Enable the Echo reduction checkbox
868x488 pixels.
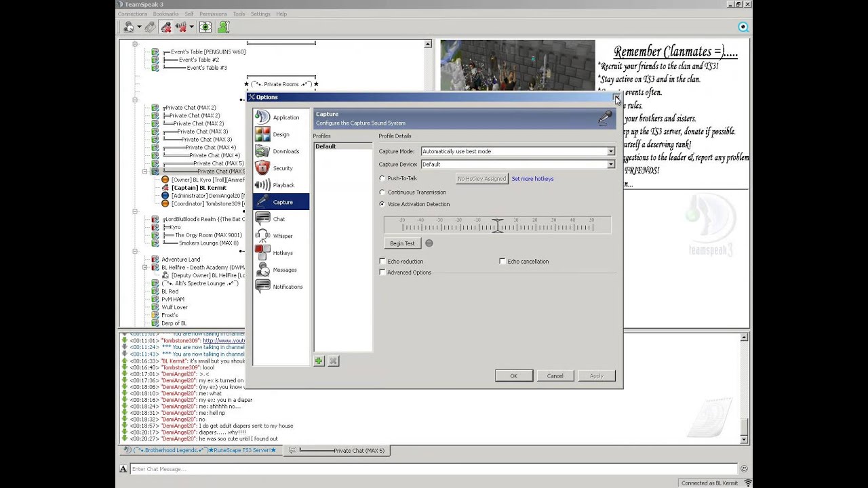pyautogui.click(x=382, y=261)
